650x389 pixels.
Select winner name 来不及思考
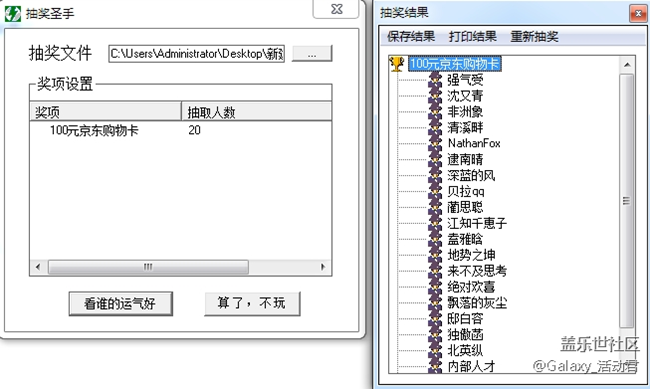coord(477,271)
